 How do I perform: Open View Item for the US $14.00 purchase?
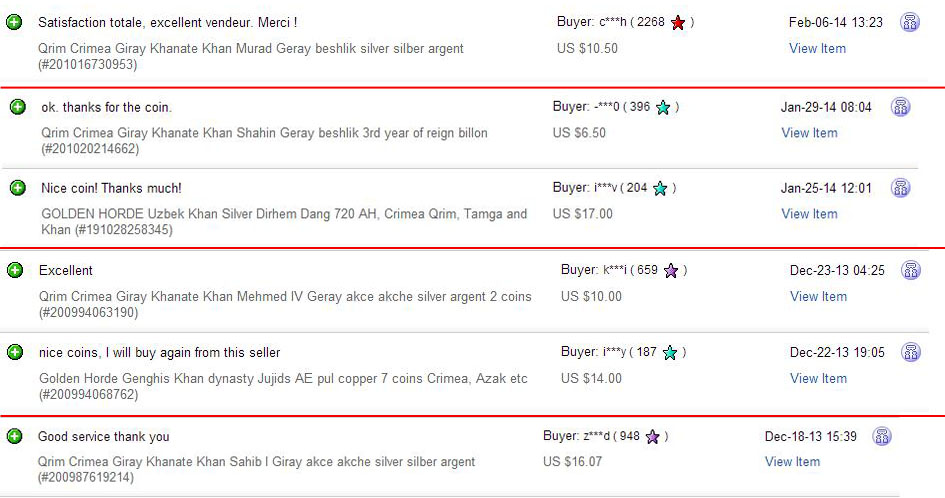817,378
